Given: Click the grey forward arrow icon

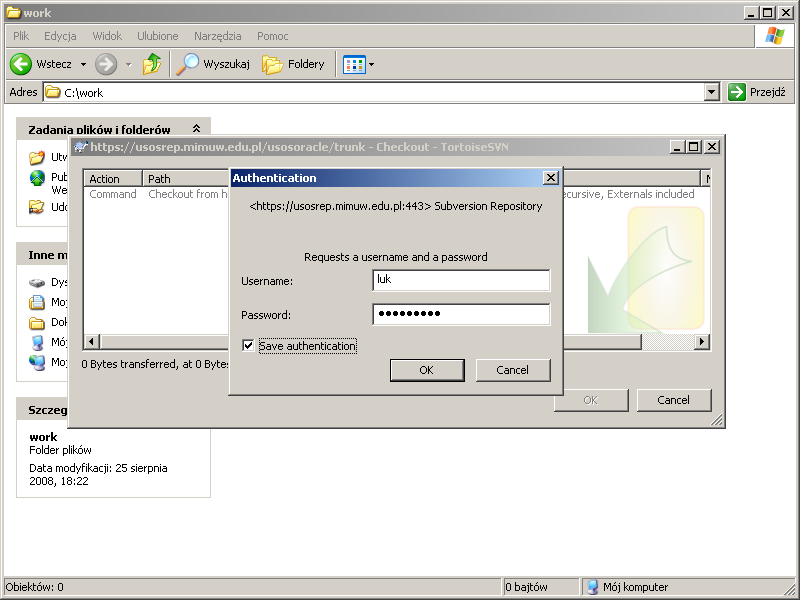Looking at the screenshot, I should 106,64.
